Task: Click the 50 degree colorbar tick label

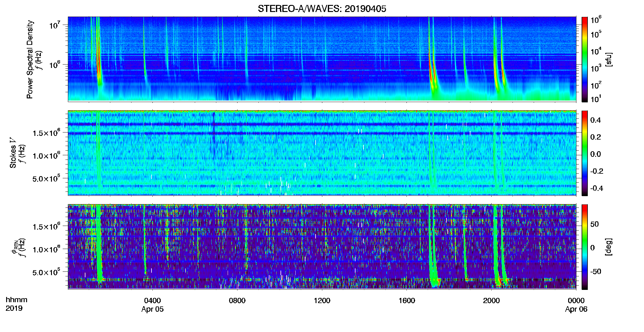Action: (x=594, y=224)
